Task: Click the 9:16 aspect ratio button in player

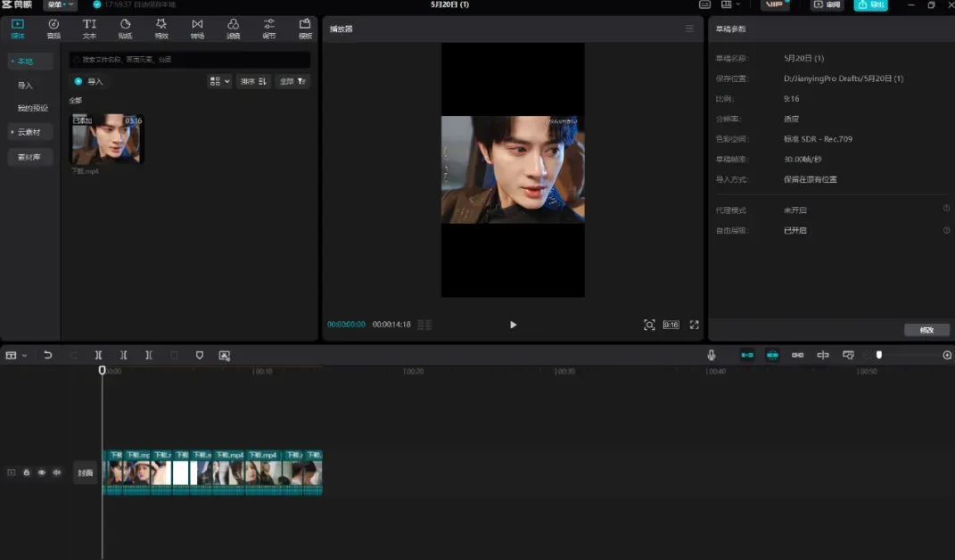Action: pos(671,325)
